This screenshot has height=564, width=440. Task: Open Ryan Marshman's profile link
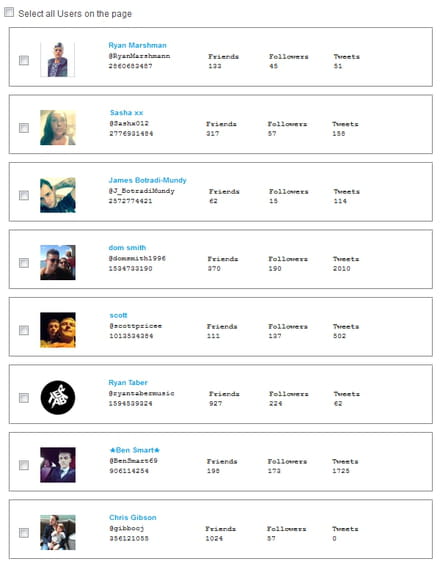(137, 45)
